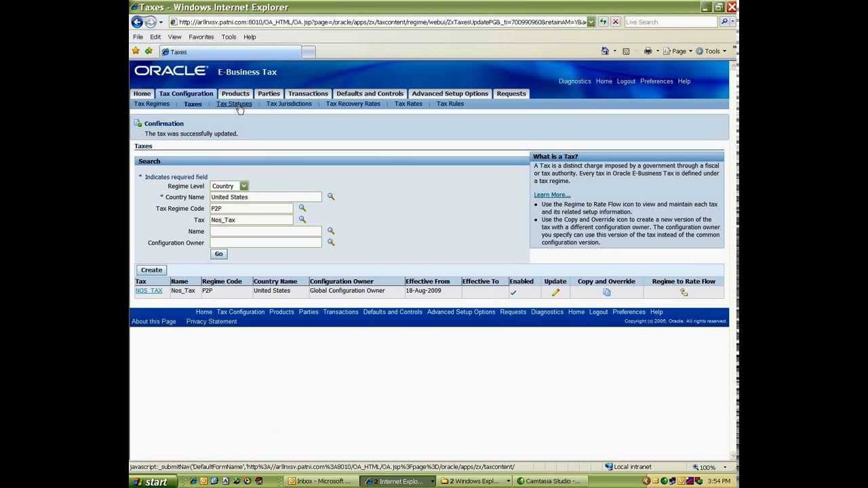The width and height of the screenshot is (868, 488).
Task: Click the About this Page footer link
Action: (154, 321)
